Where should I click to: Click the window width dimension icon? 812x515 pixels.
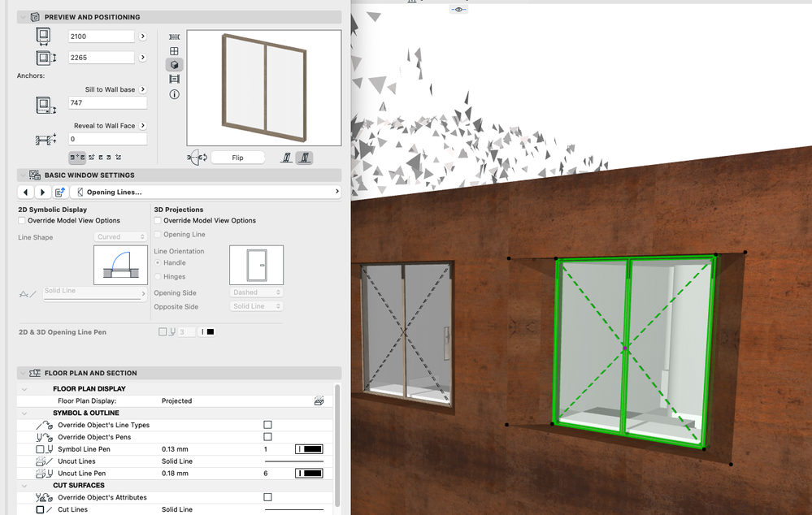tap(44, 37)
